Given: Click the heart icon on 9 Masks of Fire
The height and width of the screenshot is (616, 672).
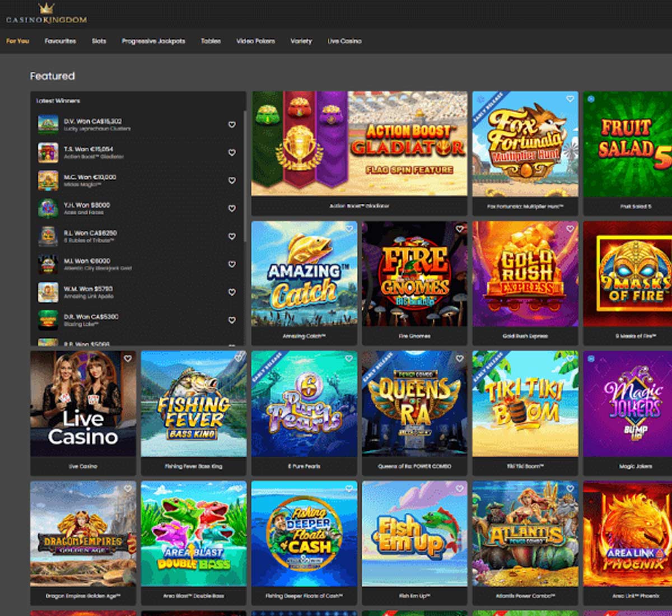Looking at the screenshot, I should [666, 228].
